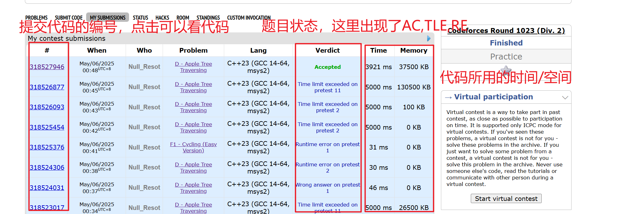Open submission 318524306 link
The image size is (644, 214).
(47, 168)
